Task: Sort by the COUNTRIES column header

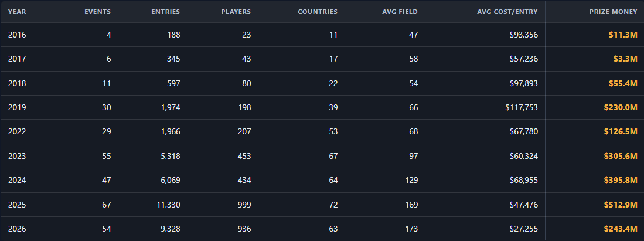Action: [x=318, y=12]
